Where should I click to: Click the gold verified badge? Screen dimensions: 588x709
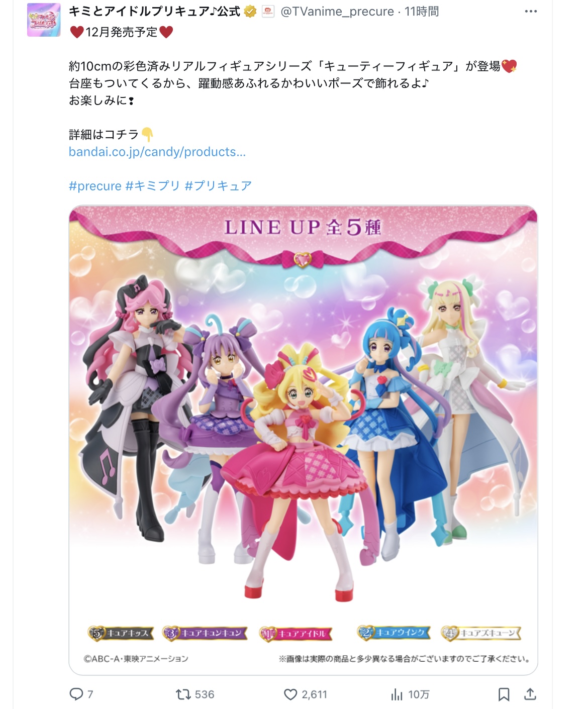(x=250, y=12)
